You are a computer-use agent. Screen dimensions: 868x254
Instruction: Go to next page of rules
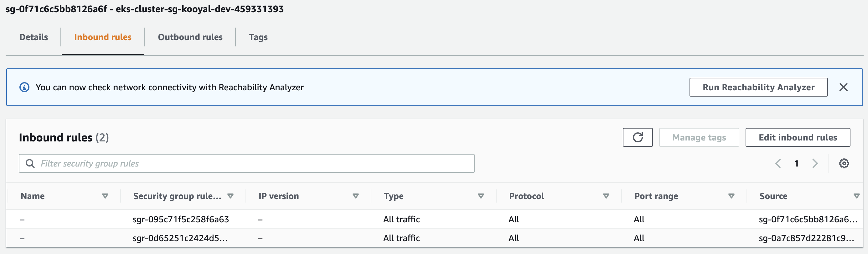[x=815, y=163]
